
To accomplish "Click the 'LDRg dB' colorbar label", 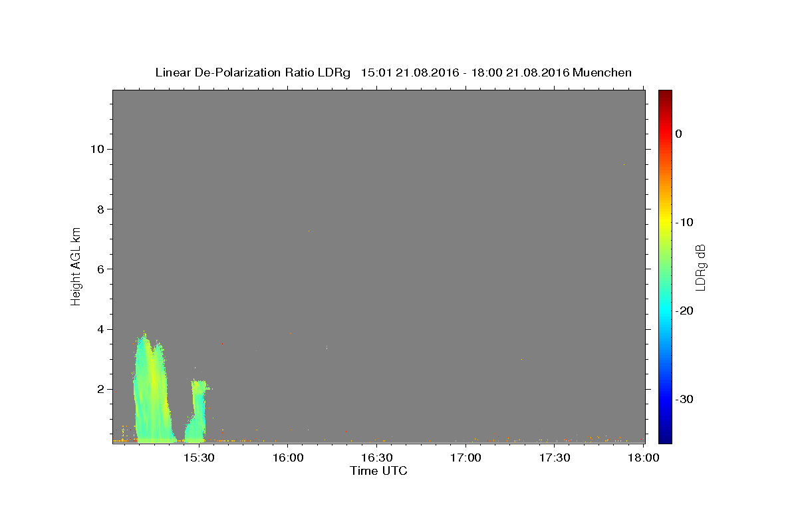I will click(700, 267).
